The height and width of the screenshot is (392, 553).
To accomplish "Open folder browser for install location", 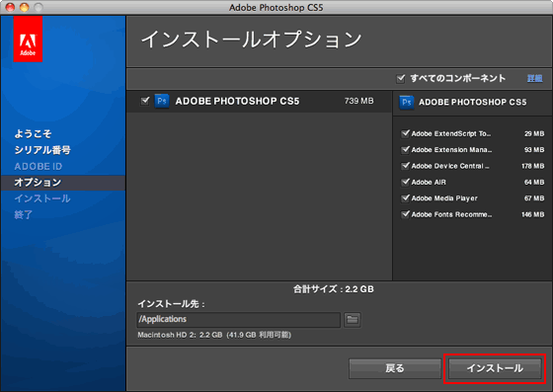I will coord(352,320).
